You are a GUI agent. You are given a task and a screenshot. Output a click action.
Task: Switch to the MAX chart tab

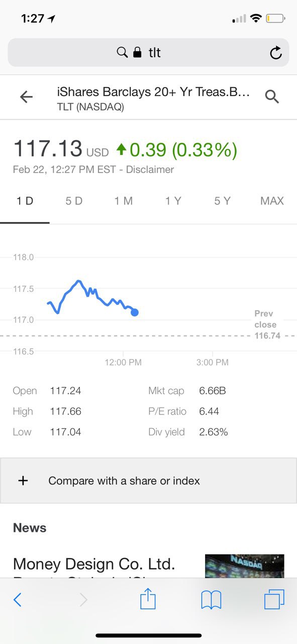pyautogui.click(x=272, y=201)
